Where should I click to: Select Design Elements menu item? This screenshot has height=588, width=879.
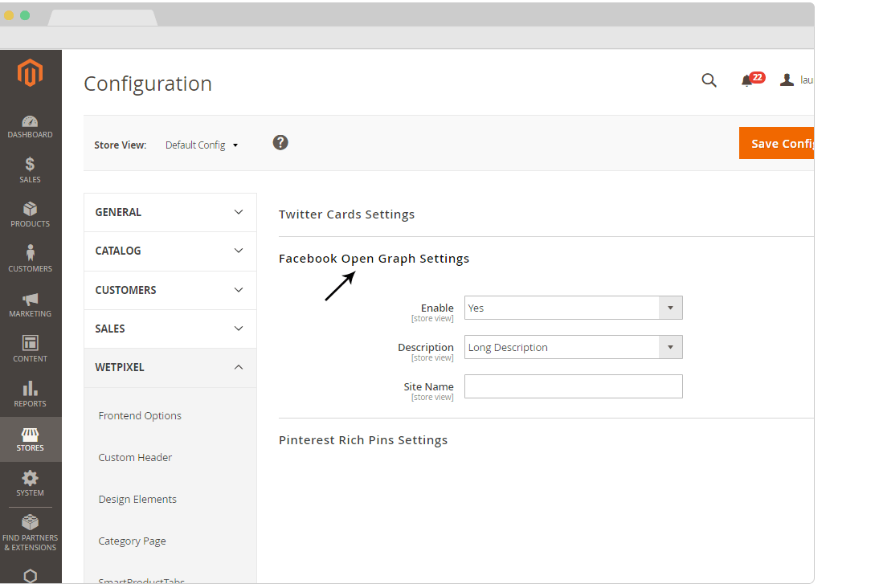point(137,500)
